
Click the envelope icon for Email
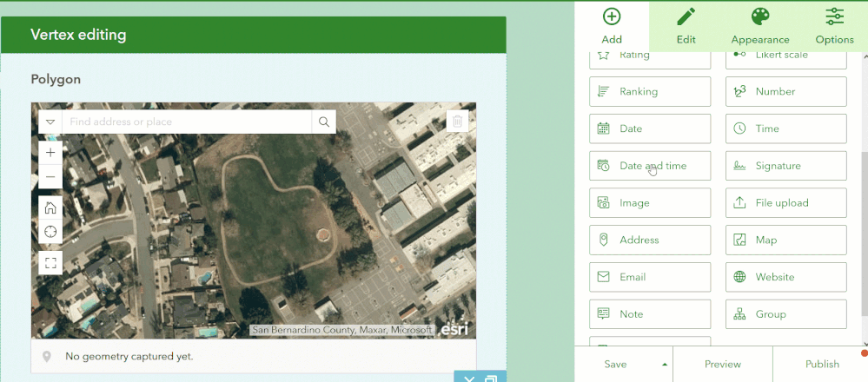tap(603, 277)
